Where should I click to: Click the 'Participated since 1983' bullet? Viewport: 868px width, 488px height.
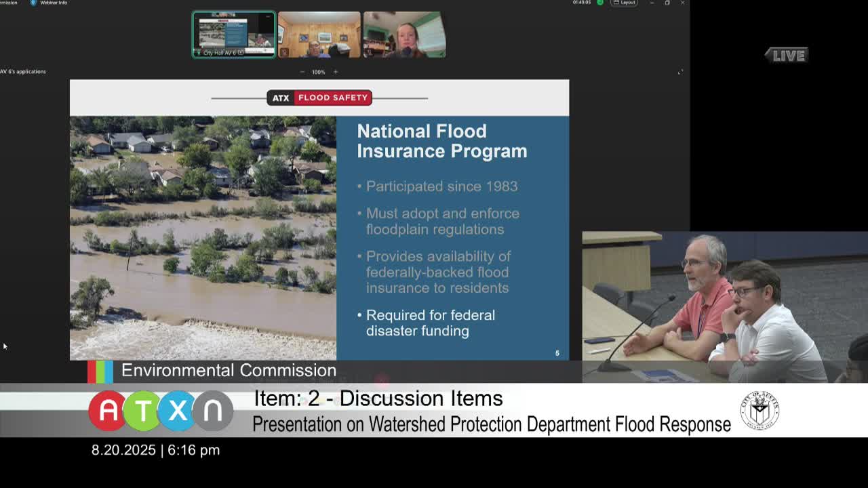(441, 186)
